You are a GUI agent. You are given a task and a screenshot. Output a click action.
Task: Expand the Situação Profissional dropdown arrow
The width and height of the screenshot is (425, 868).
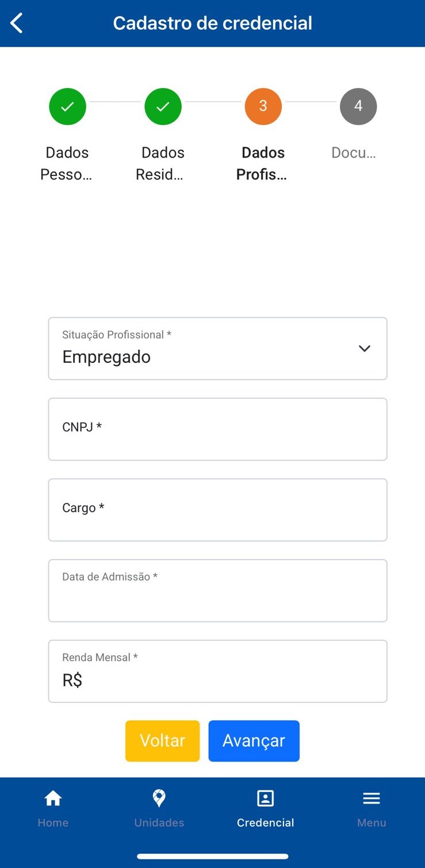(364, 349)
